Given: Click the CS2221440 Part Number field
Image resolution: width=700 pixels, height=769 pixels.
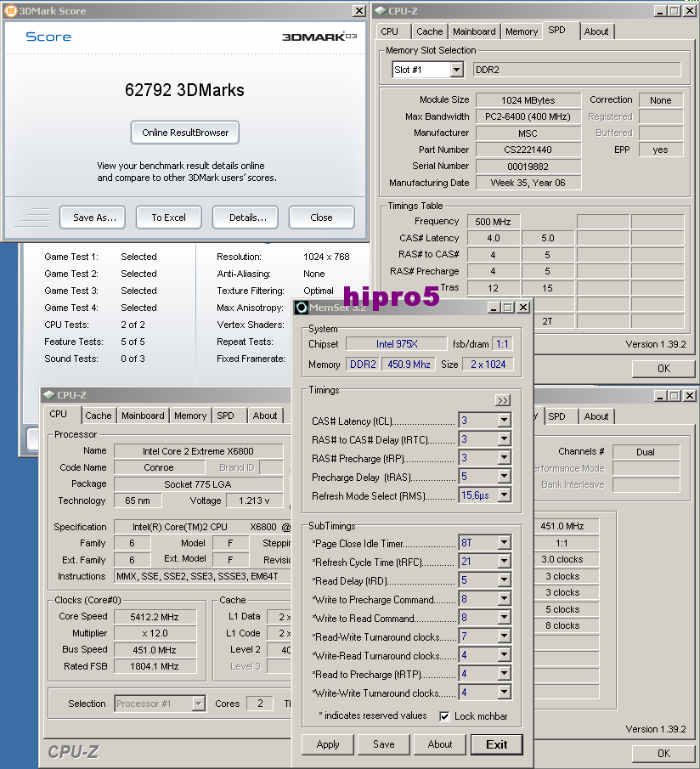Looking at the screenshot, I should coord(528,150).
